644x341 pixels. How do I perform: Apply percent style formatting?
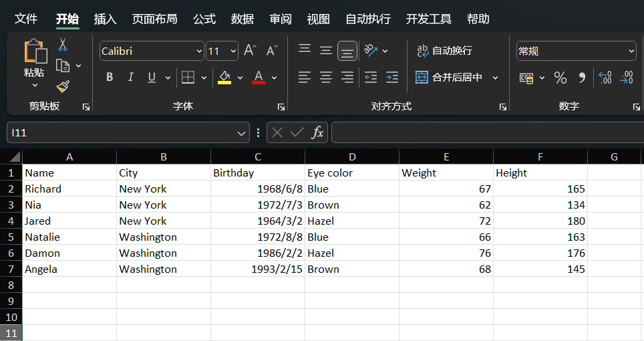click(x=560, y=78)
